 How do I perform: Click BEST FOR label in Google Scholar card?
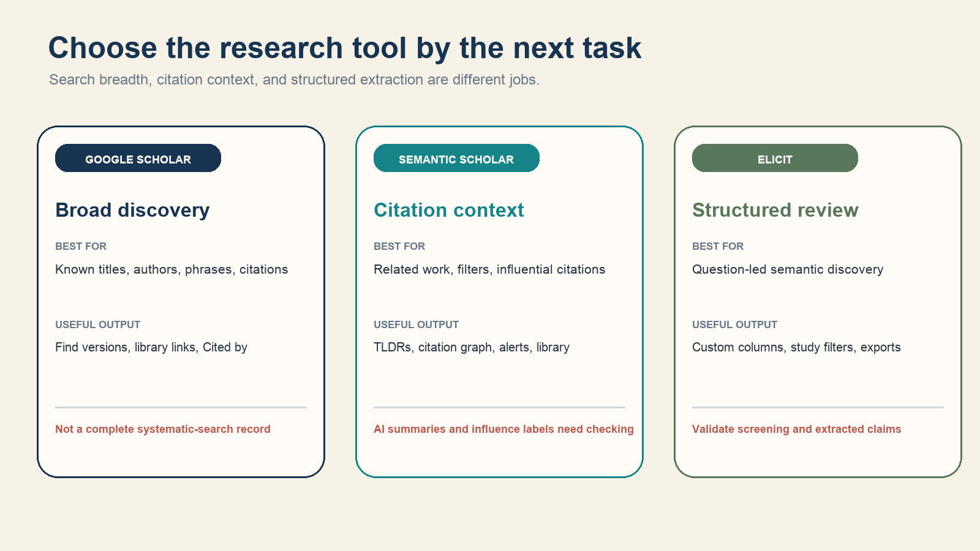coord(81,246)
